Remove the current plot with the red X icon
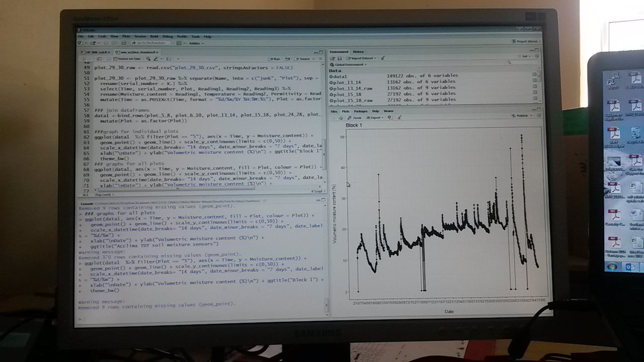This screenshot has width=644, height=362. click(x=390, y=117)
